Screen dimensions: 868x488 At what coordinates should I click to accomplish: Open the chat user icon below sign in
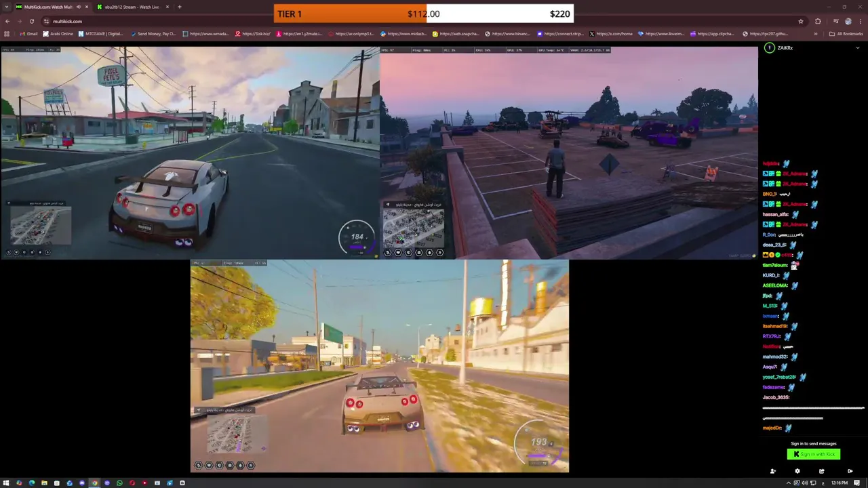coord(772,471)
